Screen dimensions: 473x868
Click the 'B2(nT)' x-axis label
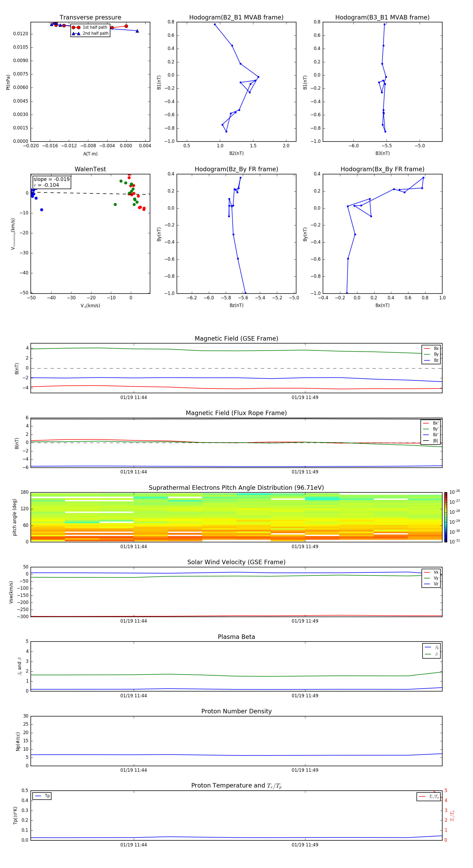(x=236, y=153)
